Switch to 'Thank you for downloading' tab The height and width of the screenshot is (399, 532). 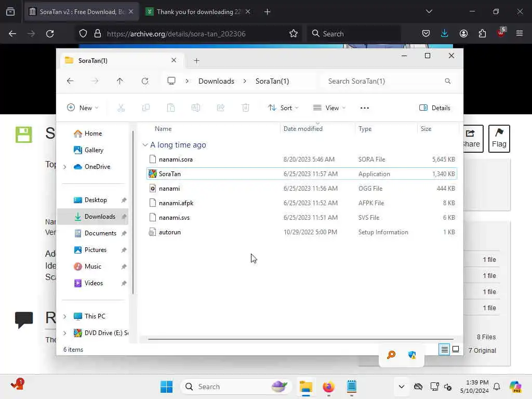(199, 12)
